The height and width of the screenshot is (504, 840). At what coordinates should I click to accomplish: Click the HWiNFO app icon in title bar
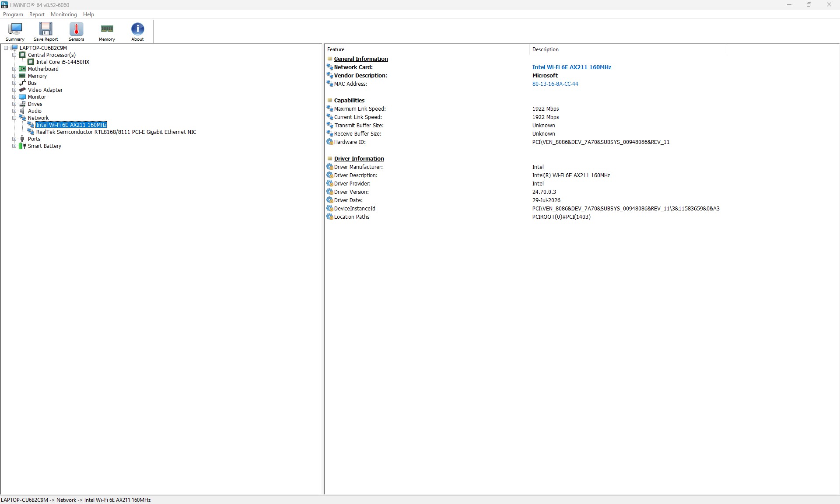click(4, 5)
